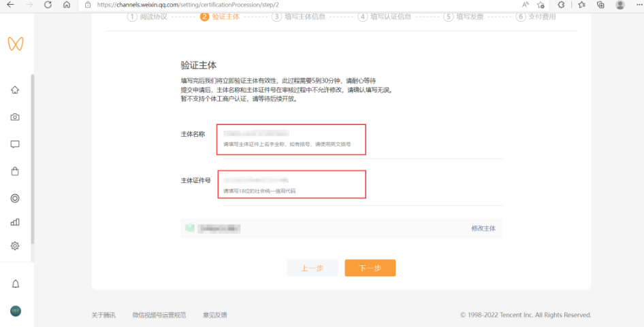Go to step 1 阅读协议
This screenshot has height=327, width=644.
147,16
